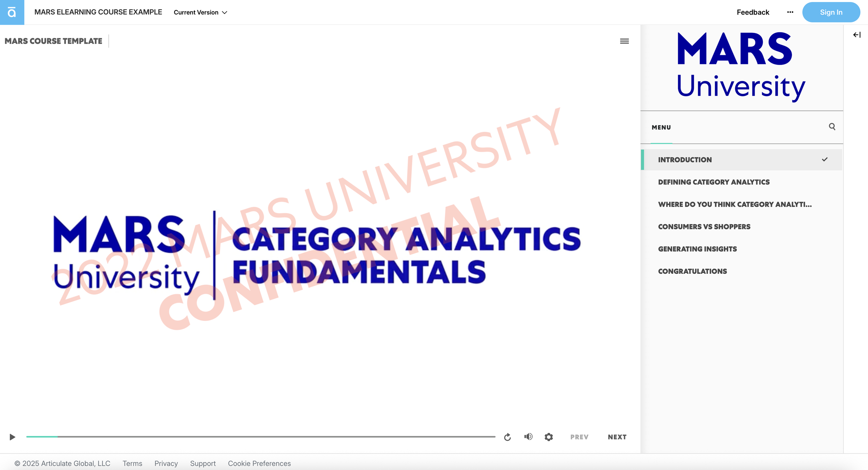The image size is (868, 470).
Task: Click the MARS ELEARNING COURSE EXAMPLE title
Action: pyautogui.click(x=98, y=12)
